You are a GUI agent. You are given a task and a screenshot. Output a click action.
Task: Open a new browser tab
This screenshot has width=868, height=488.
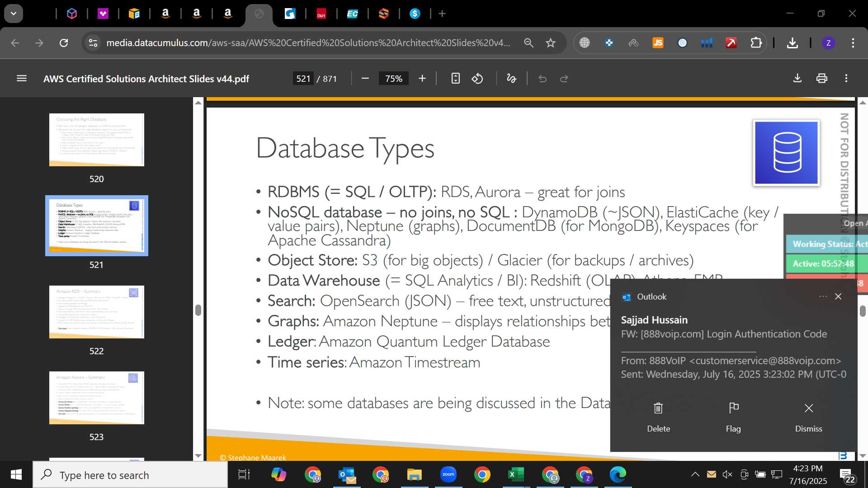(442, 14)
